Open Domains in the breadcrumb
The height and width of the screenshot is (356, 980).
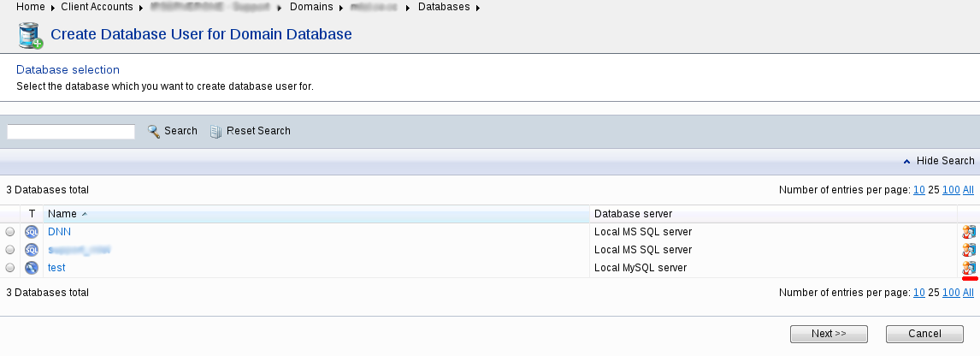[311, 7]
